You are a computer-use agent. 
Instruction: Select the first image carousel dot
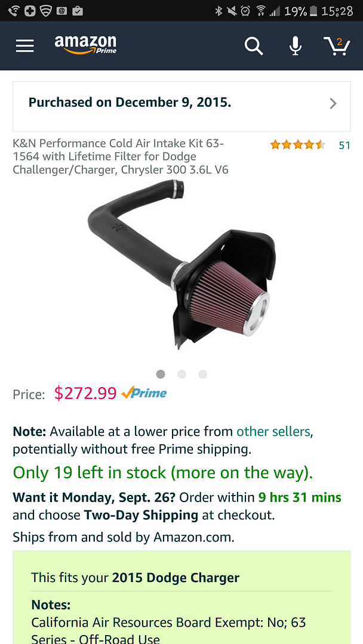click(161, 374)
